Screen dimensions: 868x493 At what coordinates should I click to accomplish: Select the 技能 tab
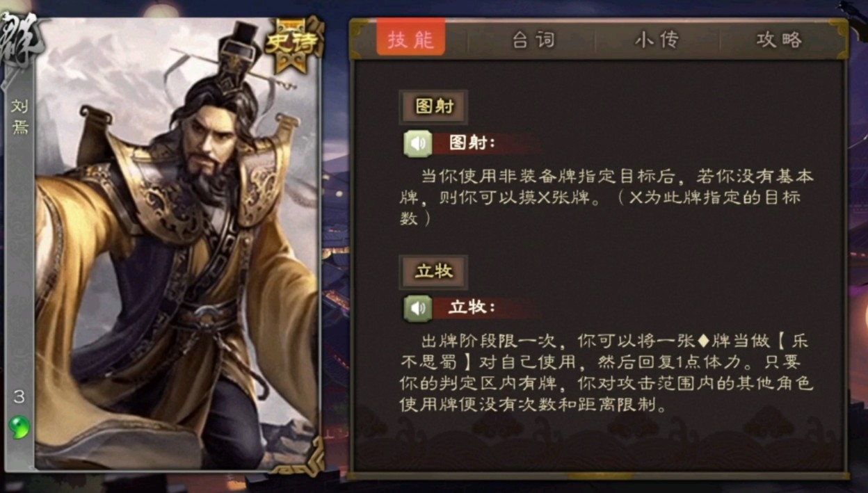point(411,40)
